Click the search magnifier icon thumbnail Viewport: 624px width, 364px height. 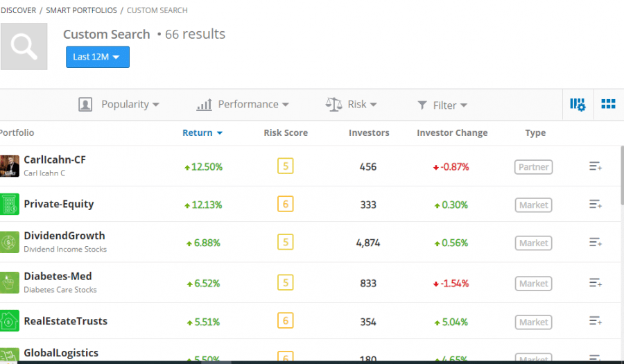click(x=24, y=46)
